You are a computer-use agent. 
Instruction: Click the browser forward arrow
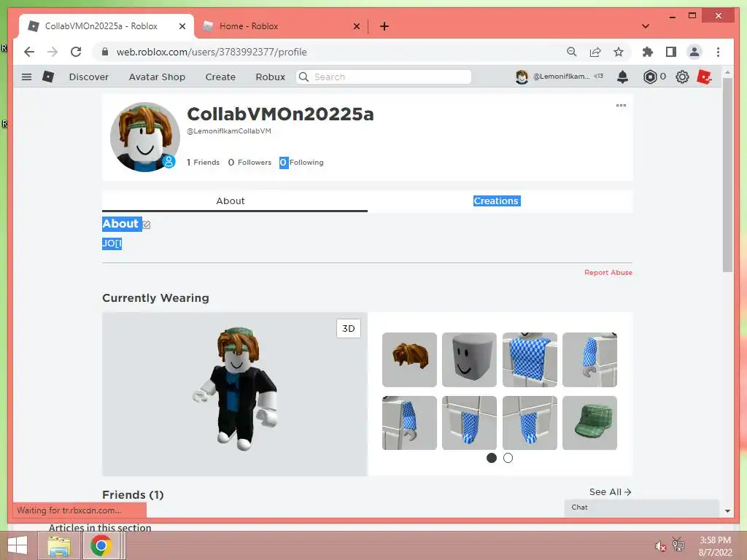(x=53, y=52)
